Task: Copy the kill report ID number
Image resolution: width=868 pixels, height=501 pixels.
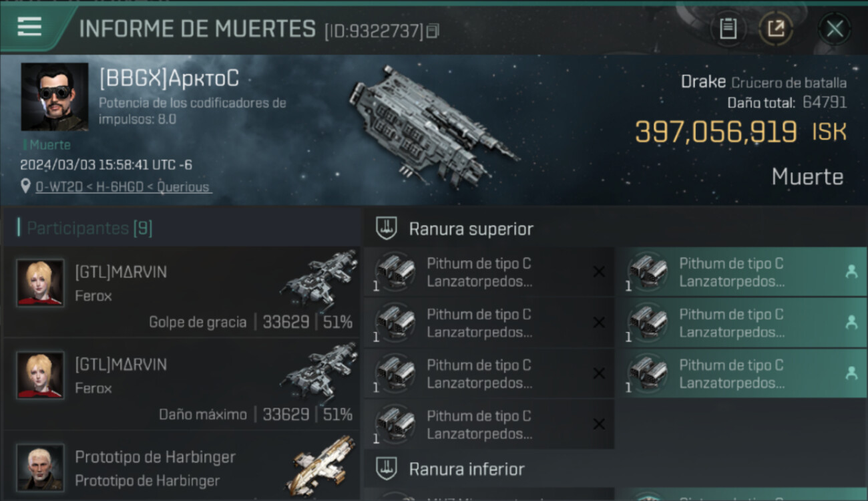Action: [x=433, y=31]
